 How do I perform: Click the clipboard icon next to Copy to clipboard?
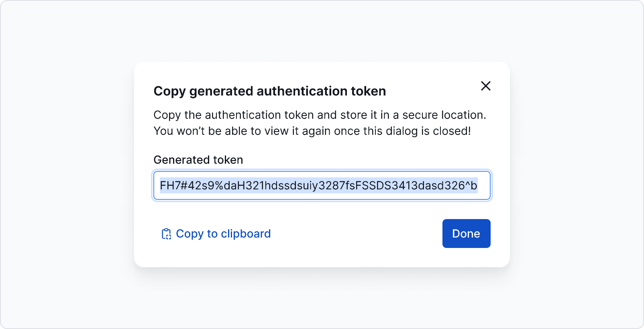[166, 234]
